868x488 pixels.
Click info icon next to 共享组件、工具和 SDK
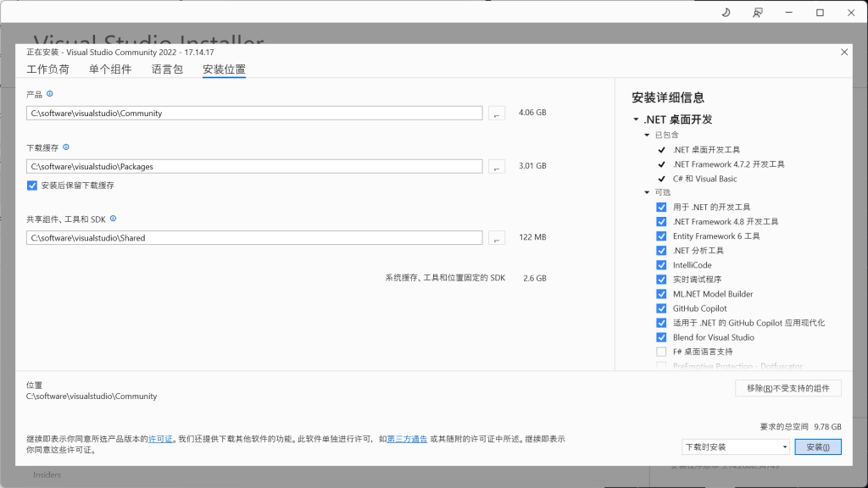point(113,219)
